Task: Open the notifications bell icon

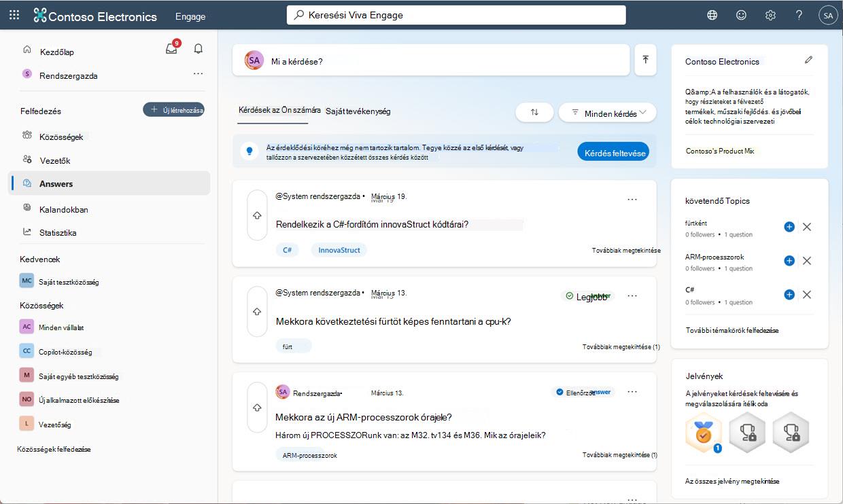Action: pyautogui.click(x=199, y=49)
